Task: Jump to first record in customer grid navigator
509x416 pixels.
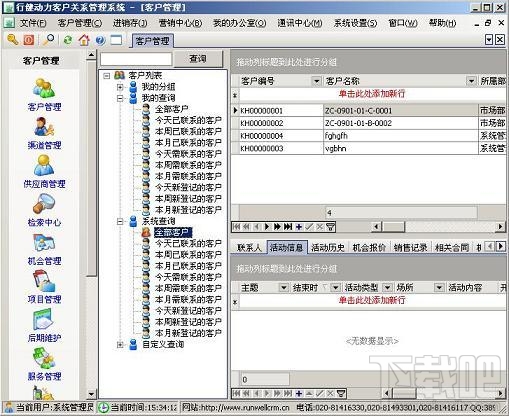Action: point(236,227)
